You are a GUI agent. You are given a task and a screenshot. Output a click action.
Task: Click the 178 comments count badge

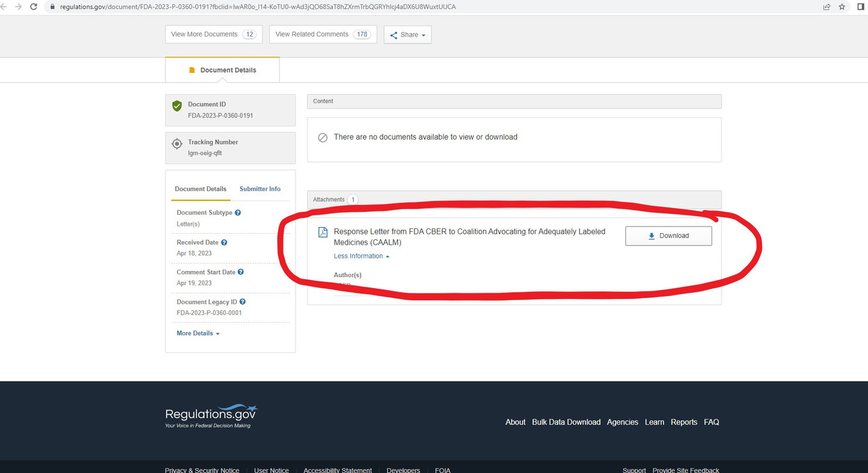[x=362, y=35]
